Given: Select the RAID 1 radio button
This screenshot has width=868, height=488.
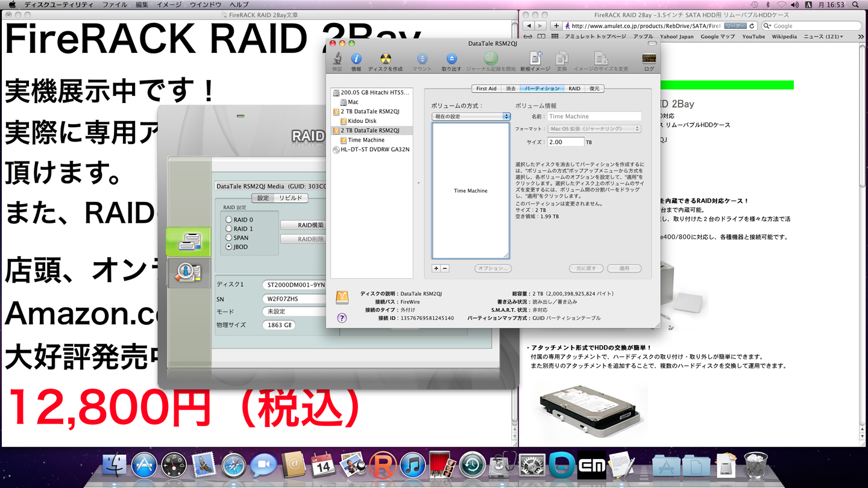Looking at the screenshot, I should (228, 229).
